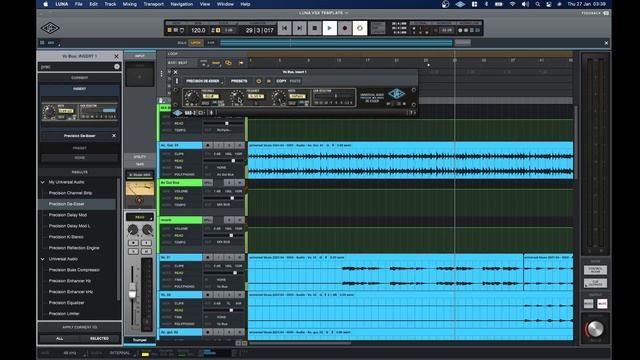Select Precision De-Esser in results list
The height and width of the screenshot is (360, 640).
tap(67, 204)
